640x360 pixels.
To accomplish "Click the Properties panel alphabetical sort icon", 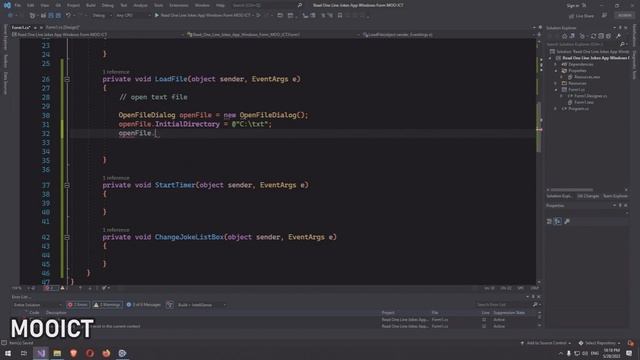I will (x=558, y=221).
